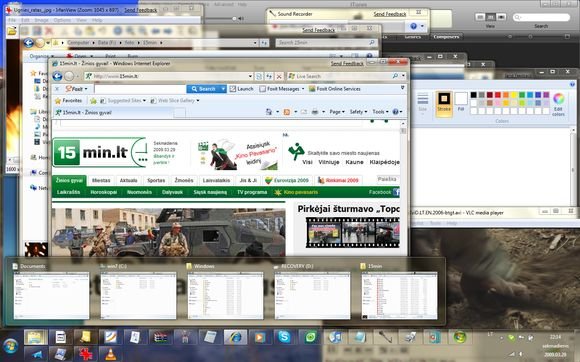Viewport: 580px width, 362px height.
Task: Click Launch on the Foxit toolbar
Action: coord(242,89)
